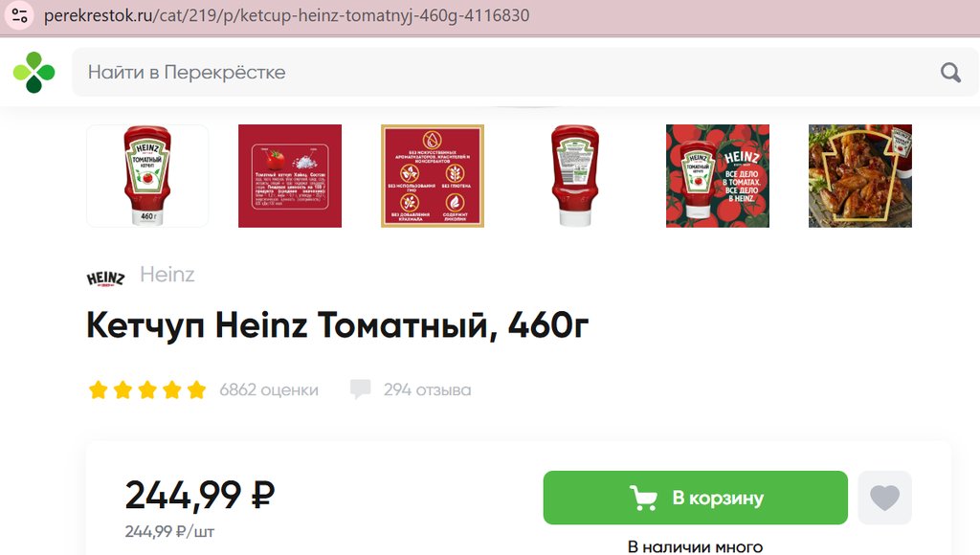Open site information icon in address bar
The image size is (980, 555).
point(19,15)
